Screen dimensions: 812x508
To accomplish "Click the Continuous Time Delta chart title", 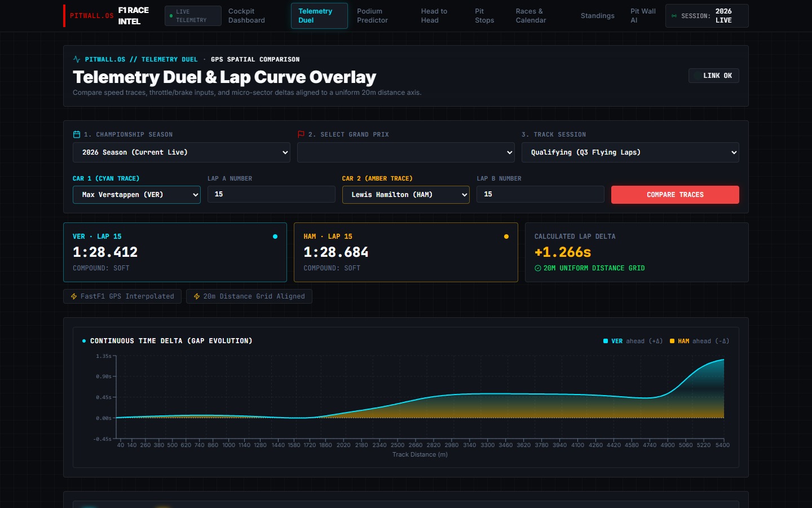I will pyautogui.click(x=171, y=341).
